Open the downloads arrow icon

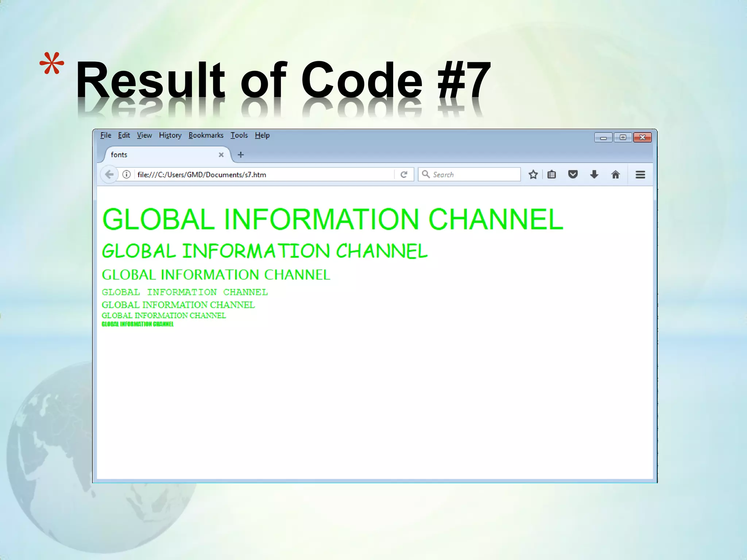594,175
